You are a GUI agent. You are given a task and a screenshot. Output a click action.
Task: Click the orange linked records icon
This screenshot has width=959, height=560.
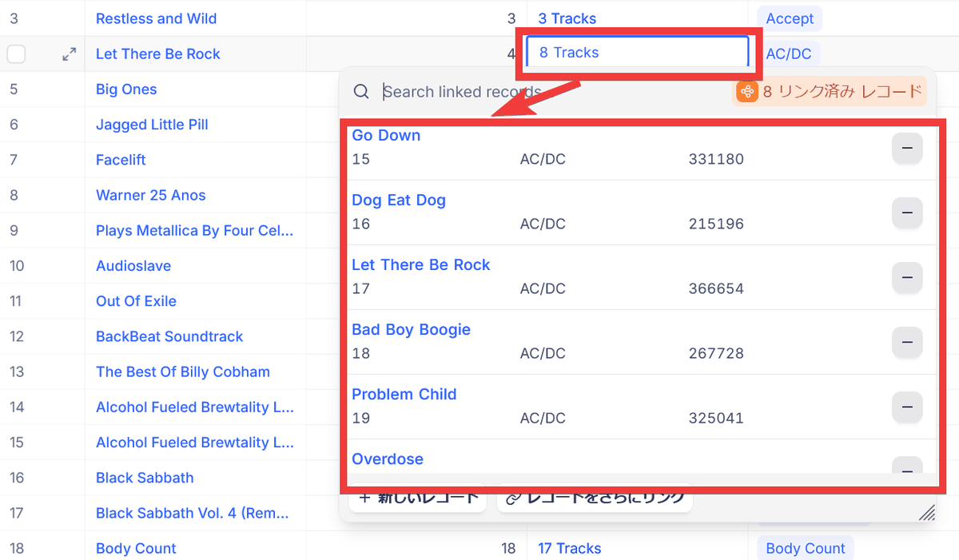tap(746, 92)
